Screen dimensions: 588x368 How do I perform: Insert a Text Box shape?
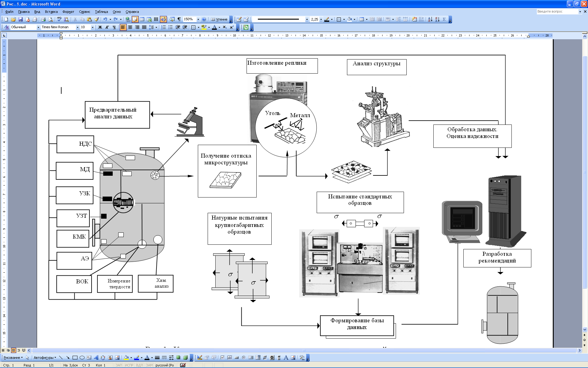pos(89,358)
